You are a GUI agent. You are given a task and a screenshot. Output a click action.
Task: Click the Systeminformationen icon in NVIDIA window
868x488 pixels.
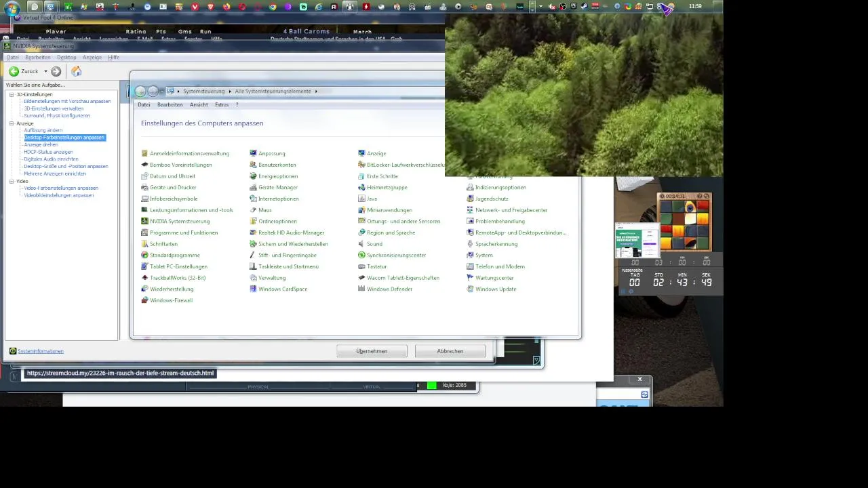[13, 351]
